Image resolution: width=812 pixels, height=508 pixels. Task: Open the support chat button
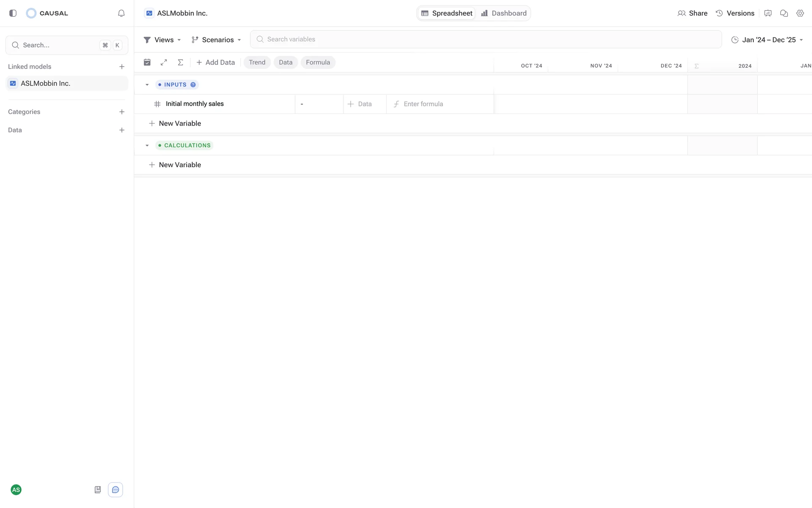click(115, 490)
